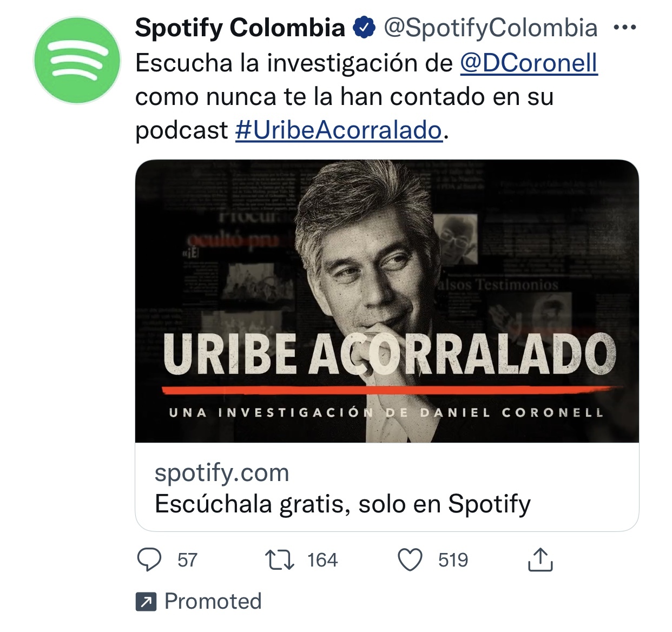Click the share upload icon
Screen dimensions: 672x632
click(x=540, y=559)
